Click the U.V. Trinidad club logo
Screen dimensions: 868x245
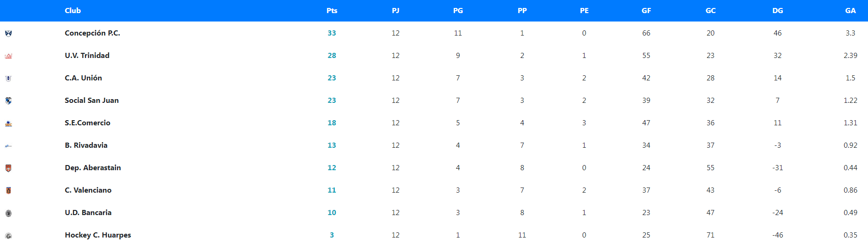tap(8, 56)
